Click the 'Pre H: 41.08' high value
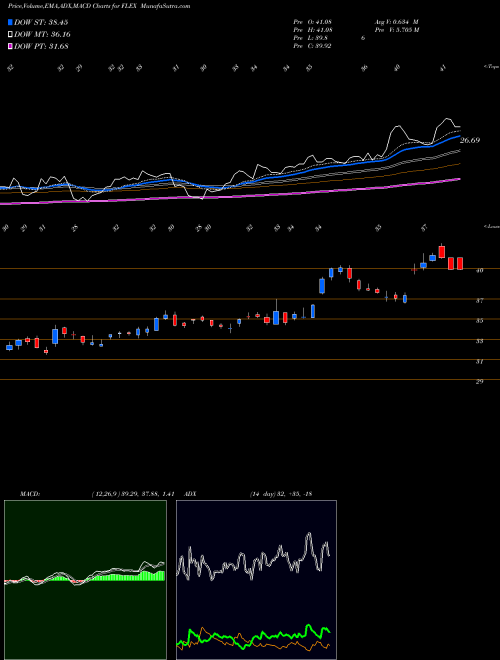500x660 pixels. [313, 30]
